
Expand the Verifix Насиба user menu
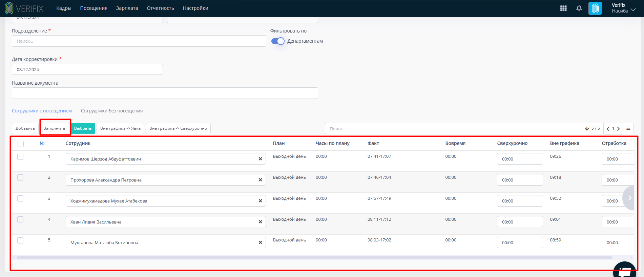click(x=623, y=8)
